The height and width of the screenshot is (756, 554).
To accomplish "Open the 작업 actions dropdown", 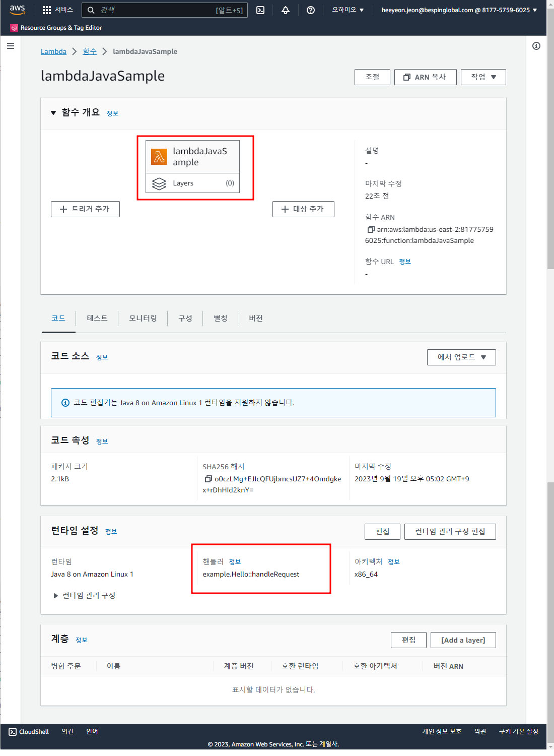I will click(x=483, y=77).
